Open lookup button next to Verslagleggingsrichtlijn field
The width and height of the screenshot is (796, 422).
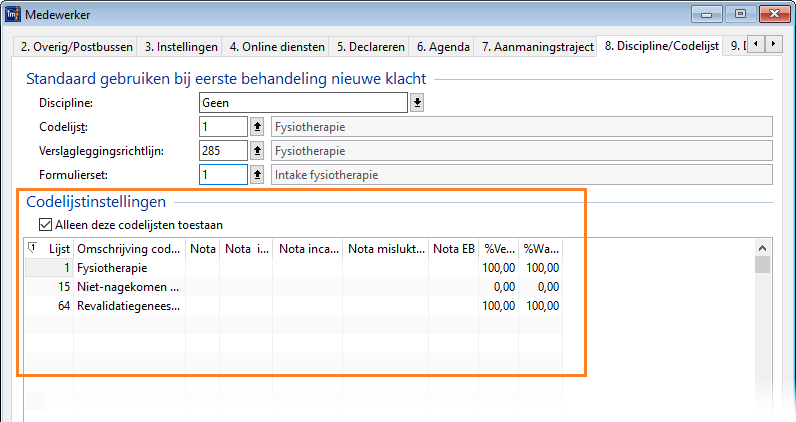257,151
